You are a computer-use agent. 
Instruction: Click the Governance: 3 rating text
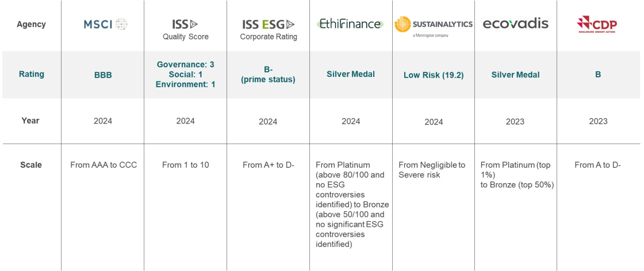pos(186,65)
